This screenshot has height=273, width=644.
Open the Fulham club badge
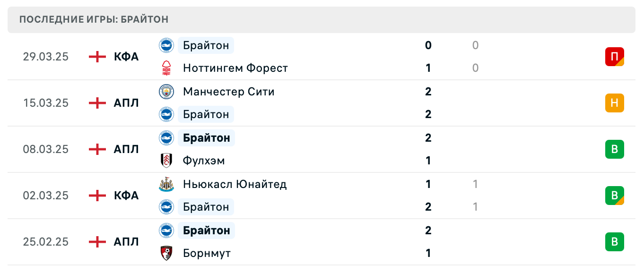166,161
